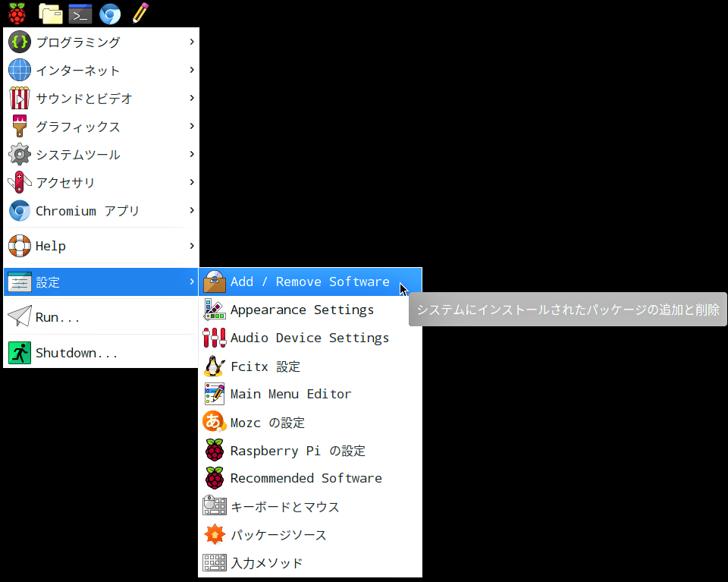728x582 pixels.
Task: Click the Raspberry Pi main menu icon
Action: coord(17,14)
